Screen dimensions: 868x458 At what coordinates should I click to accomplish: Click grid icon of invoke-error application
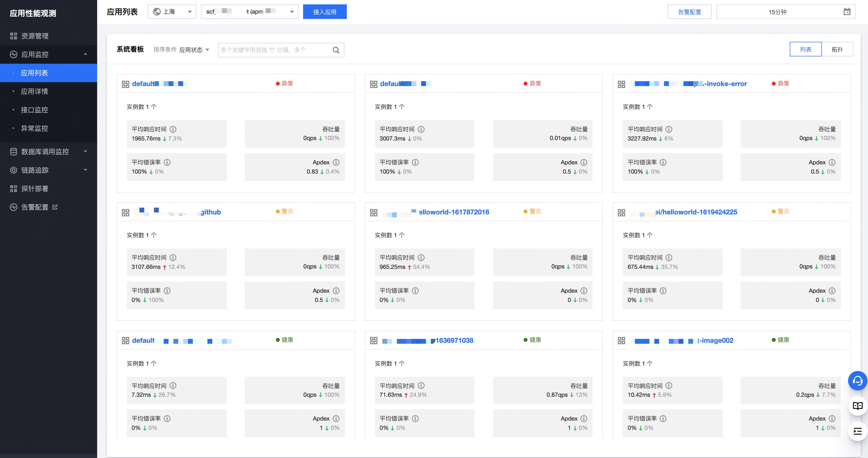click(621, 84)
